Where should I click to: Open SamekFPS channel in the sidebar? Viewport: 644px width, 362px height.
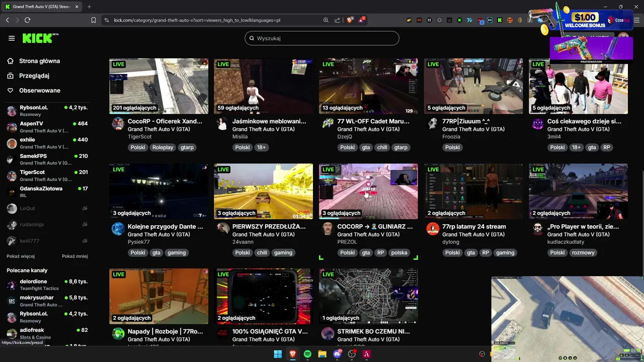click(x=47, y=159)
